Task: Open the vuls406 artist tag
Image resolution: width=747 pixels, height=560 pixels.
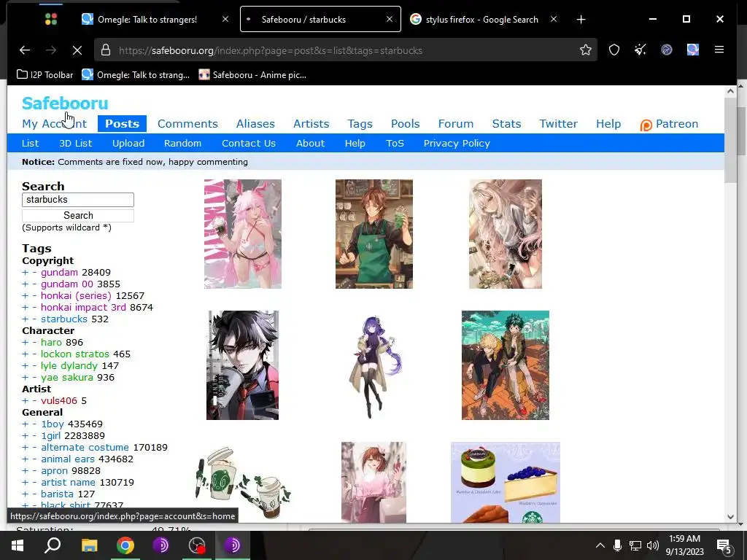Action: pos(58,401)
